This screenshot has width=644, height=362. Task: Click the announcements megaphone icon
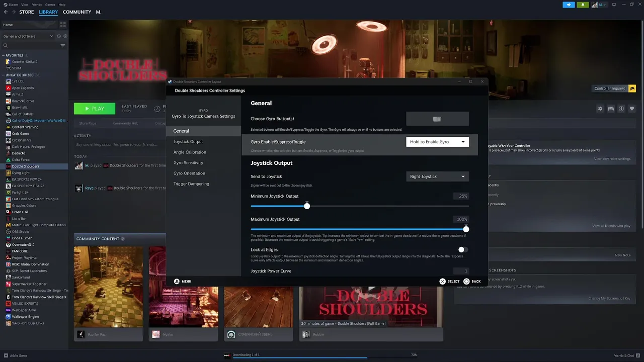coord(569,5)
